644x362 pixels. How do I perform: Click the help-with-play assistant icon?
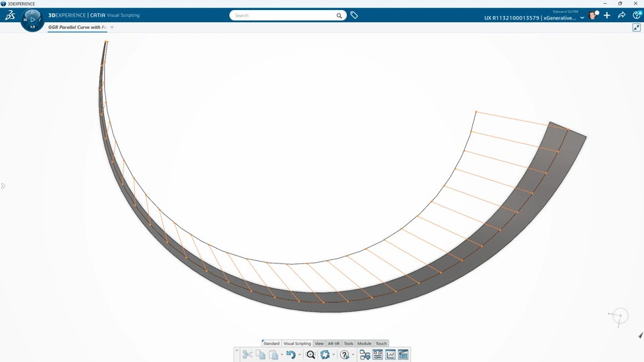tap(345, 355)
